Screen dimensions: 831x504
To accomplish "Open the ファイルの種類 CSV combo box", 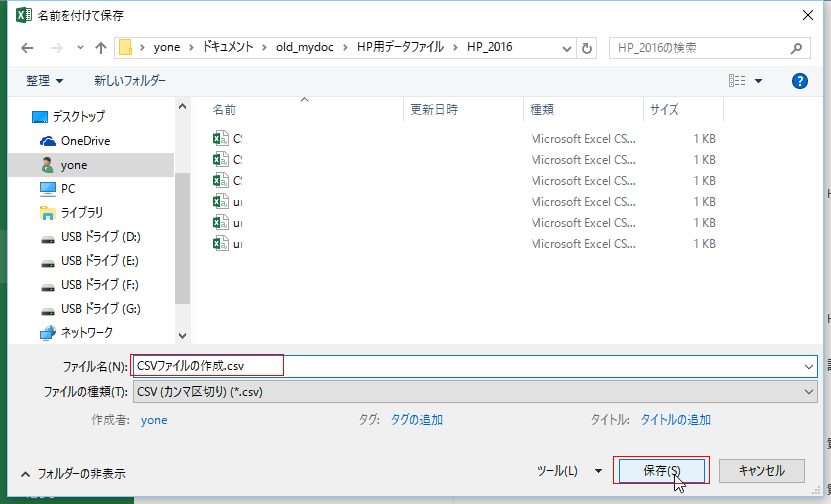I will click(x=474, y=392).
